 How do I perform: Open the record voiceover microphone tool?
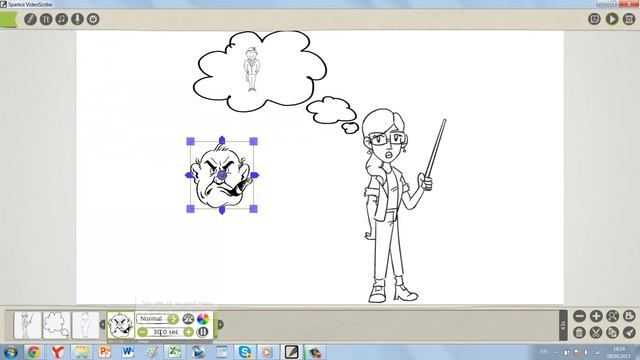(77, 19)
